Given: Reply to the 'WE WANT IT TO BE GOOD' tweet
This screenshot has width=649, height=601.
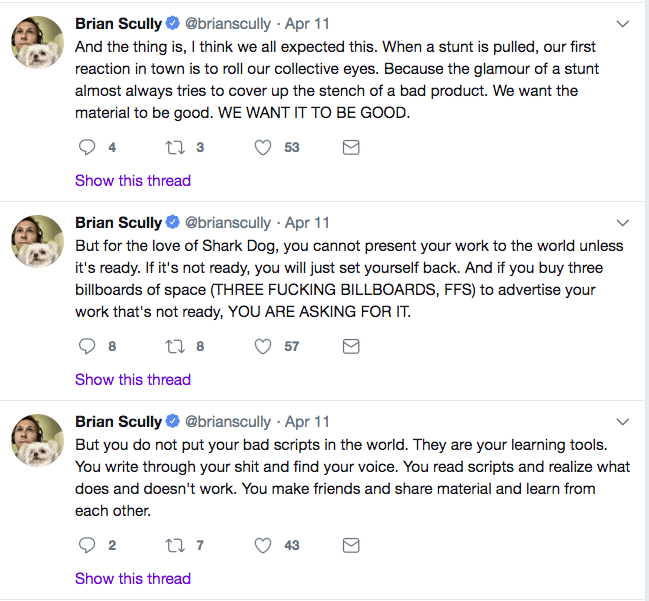Looking at the screenshot, I should click(x=87, y=147).
